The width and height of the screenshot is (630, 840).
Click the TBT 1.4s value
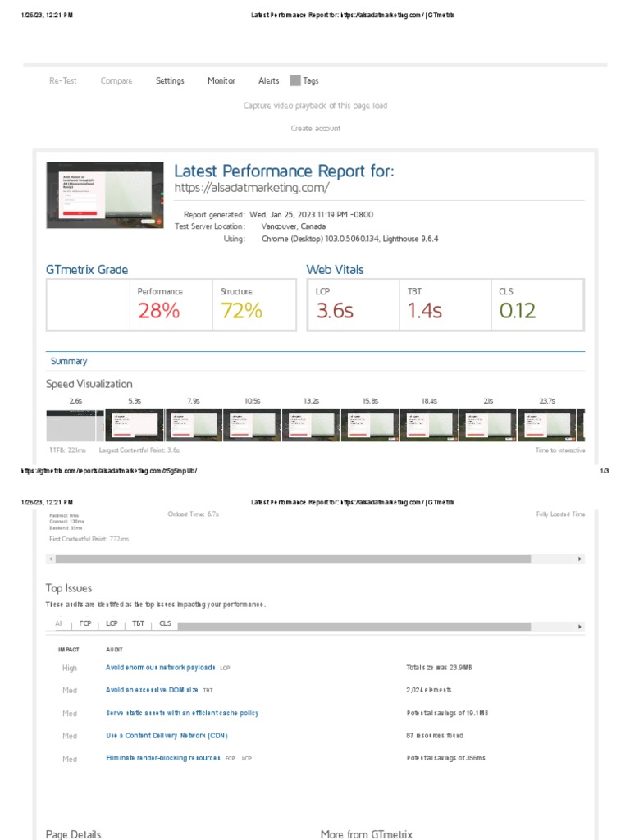(x=425, y=310)
